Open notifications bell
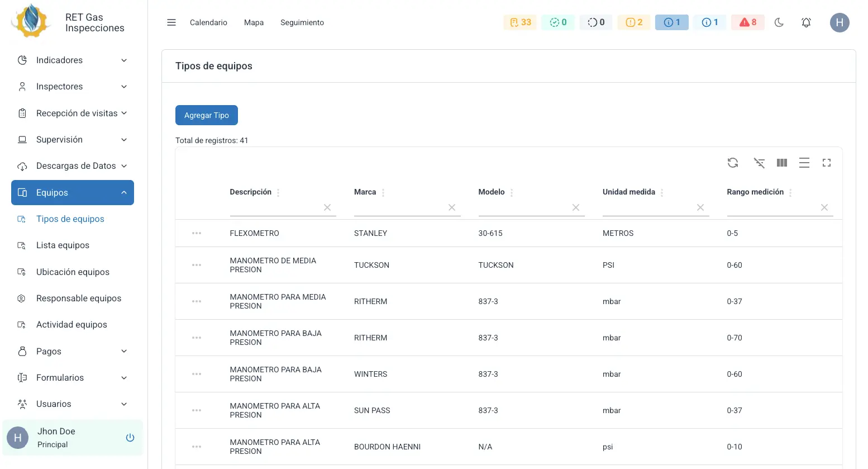Screen dimensions: 868x469 pyautogui.click(x=806, y=22)
